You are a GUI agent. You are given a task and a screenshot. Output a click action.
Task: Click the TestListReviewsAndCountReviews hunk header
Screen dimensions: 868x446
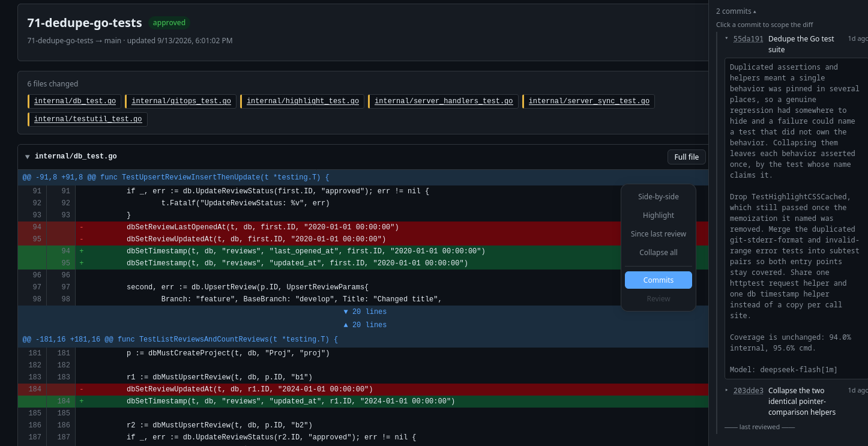(363, 340)
